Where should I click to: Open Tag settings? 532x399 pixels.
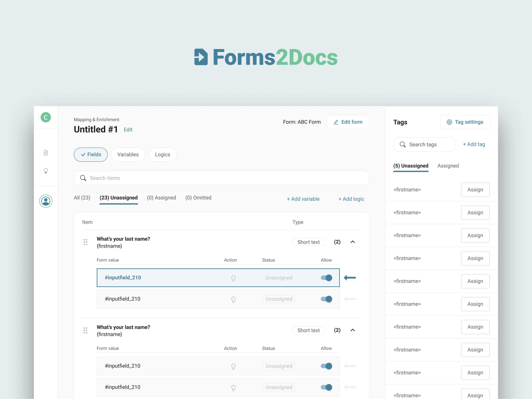[x=465, y=122]
